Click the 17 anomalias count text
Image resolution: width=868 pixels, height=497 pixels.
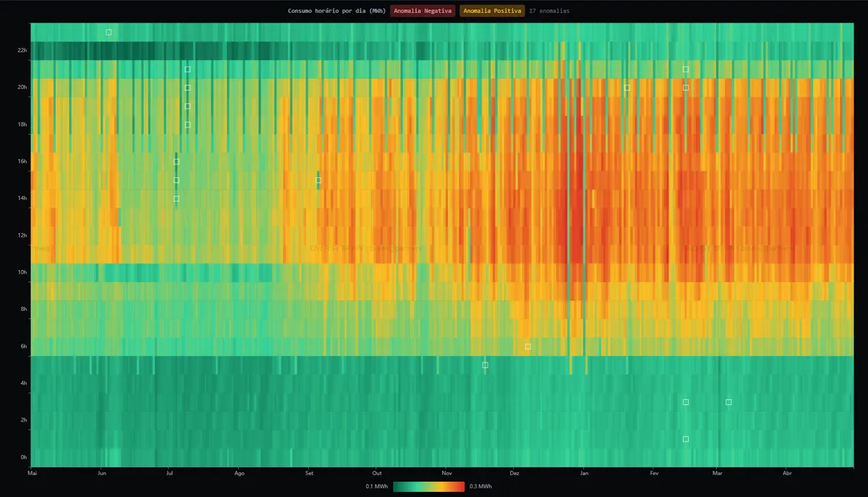tap(549, 11)
